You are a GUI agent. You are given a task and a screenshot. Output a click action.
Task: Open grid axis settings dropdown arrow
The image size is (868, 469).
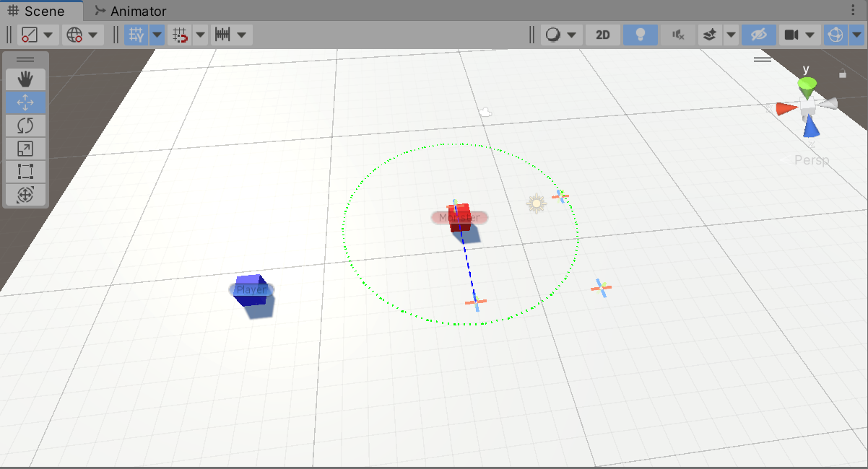(157, 35)
